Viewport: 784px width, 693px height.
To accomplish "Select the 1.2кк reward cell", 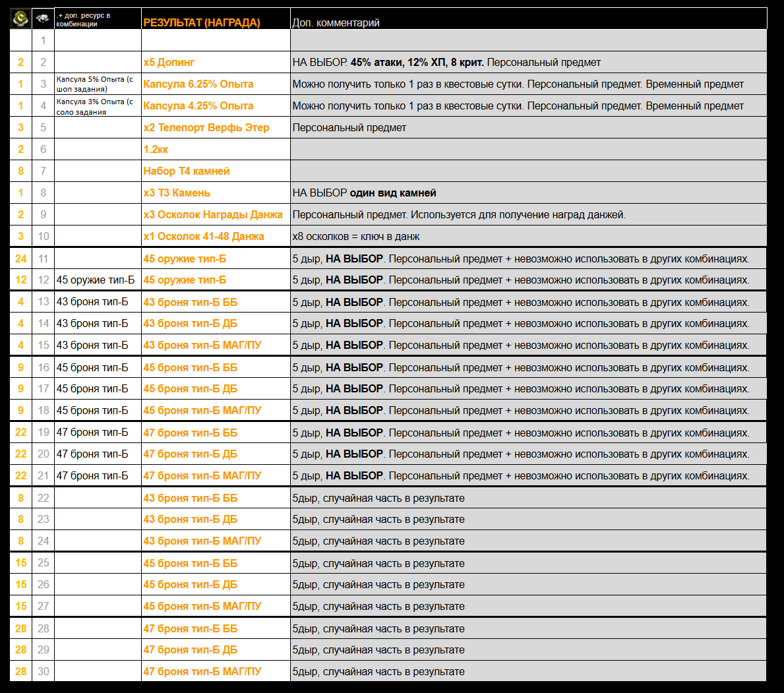I will click(x=156, y=149).
